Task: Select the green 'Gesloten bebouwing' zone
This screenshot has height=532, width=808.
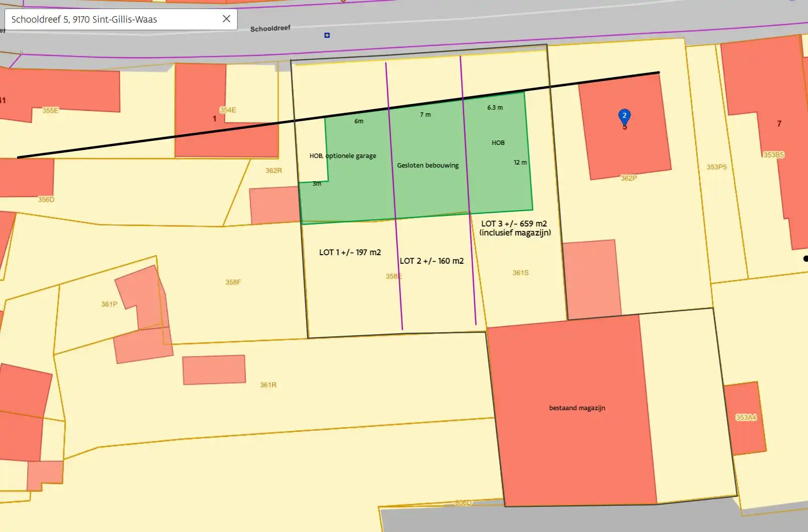Action: click(427, 165)
